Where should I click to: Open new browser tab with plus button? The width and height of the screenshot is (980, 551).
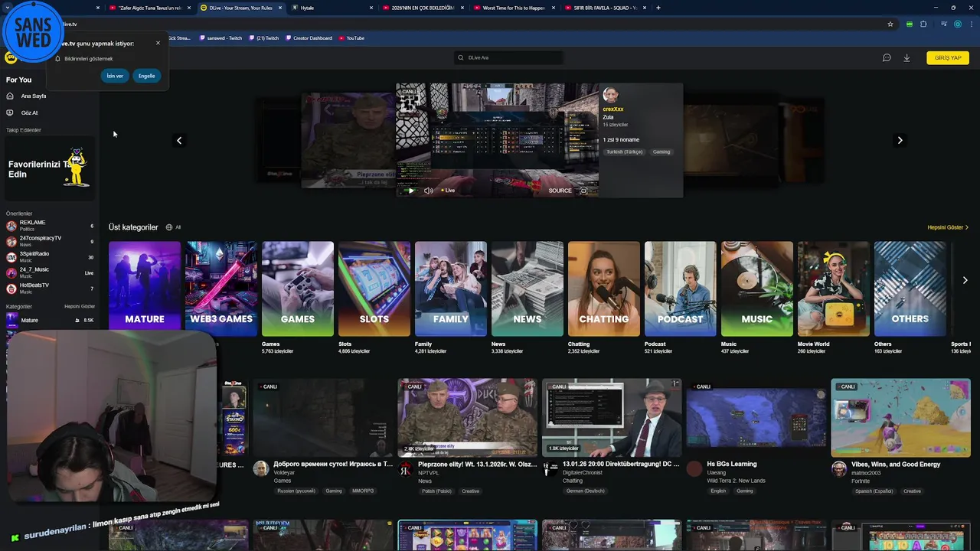pos(658,8)
